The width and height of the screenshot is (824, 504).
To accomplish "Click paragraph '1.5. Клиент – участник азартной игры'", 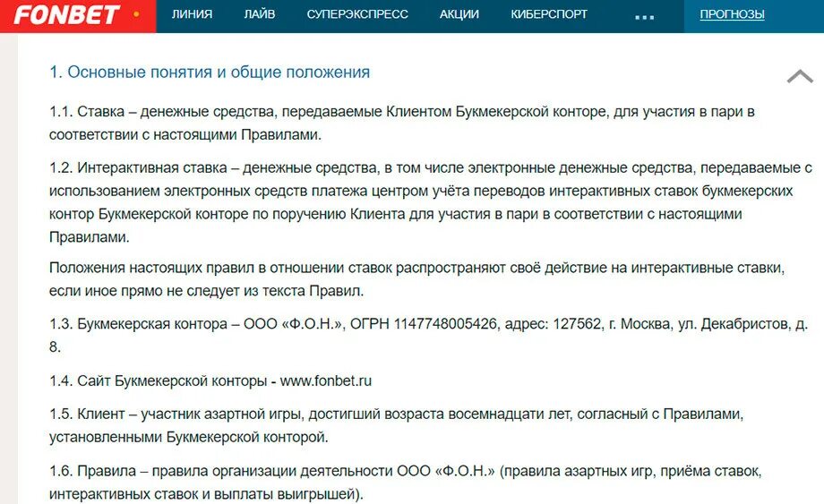I will coord(397,425).
